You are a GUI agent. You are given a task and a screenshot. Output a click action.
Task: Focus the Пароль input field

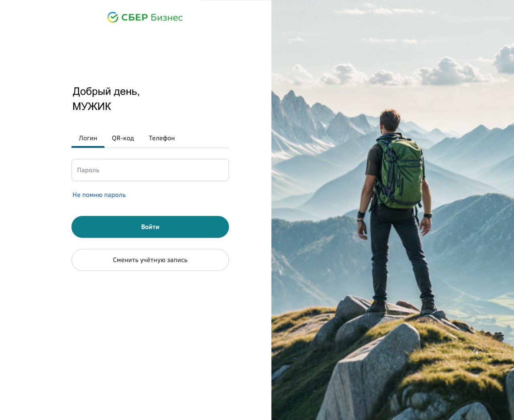click(x=150, y=170)
